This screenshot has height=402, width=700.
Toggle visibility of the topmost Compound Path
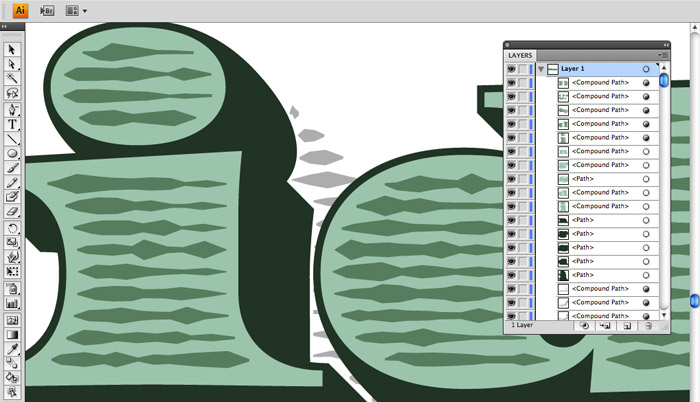[x=512, y=83]
